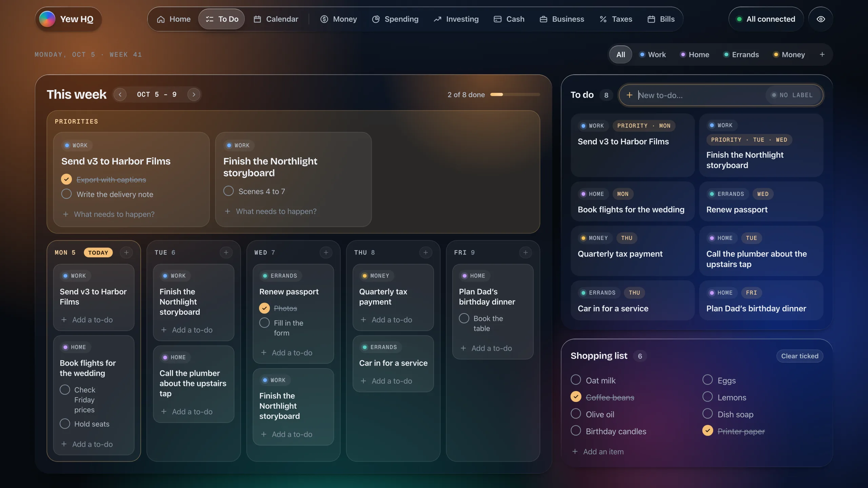Open the Money section
The height and width of the screenshot is (488, 868).
click(x=338, y=19)
